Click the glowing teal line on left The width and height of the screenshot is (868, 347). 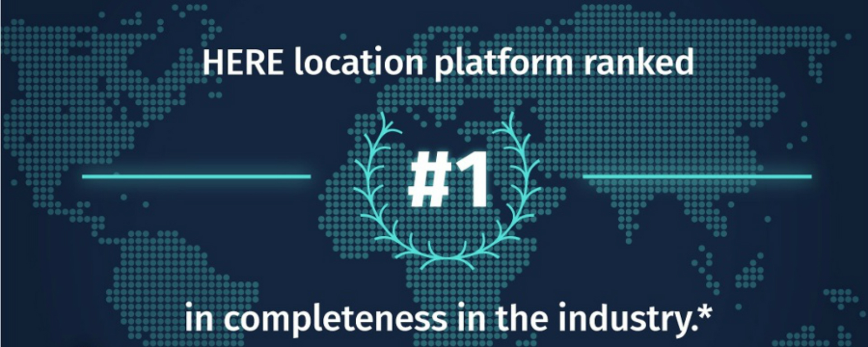click(x=196, y=176)
